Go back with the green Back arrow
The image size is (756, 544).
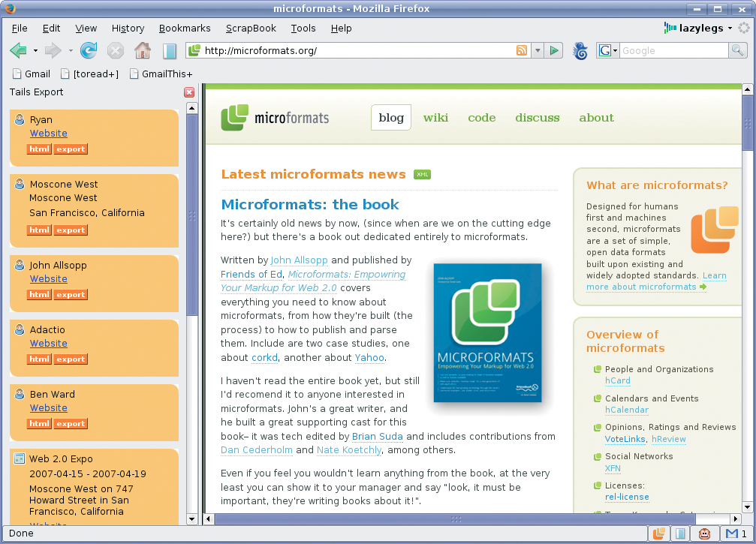[x=18, y=50]
